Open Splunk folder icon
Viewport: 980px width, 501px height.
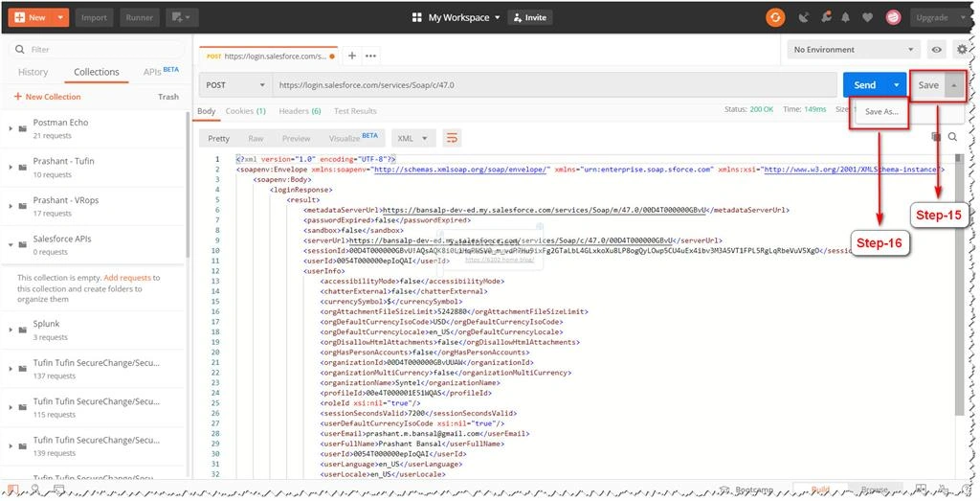(23, 330)
